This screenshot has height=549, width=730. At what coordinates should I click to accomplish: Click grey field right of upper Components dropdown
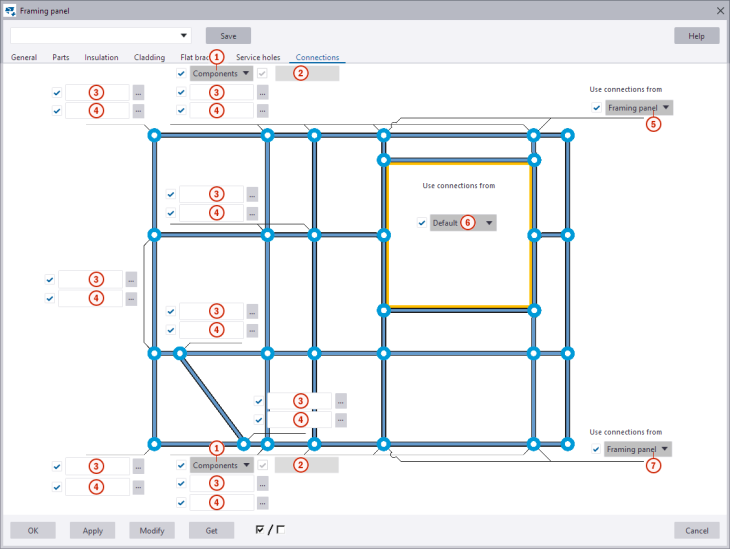[307, 73]
